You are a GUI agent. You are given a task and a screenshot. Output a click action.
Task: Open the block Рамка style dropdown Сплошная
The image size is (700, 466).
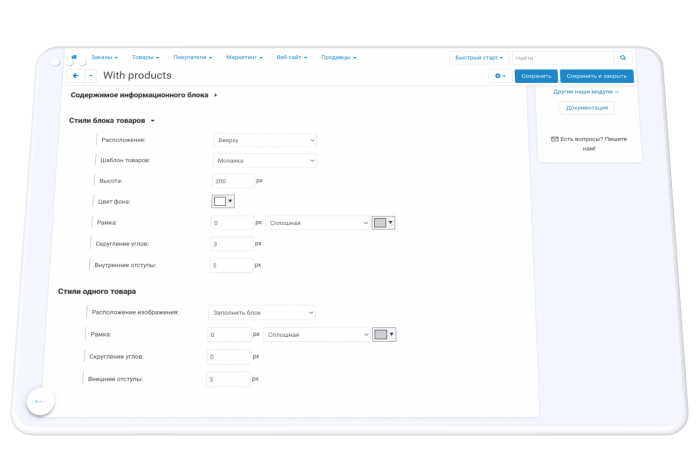tap(318, 223)
